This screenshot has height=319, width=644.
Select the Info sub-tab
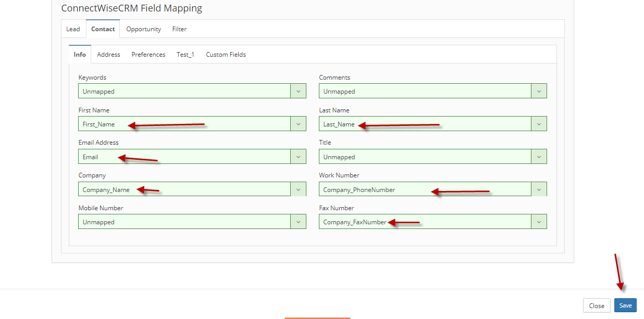[x=80, y=54]
